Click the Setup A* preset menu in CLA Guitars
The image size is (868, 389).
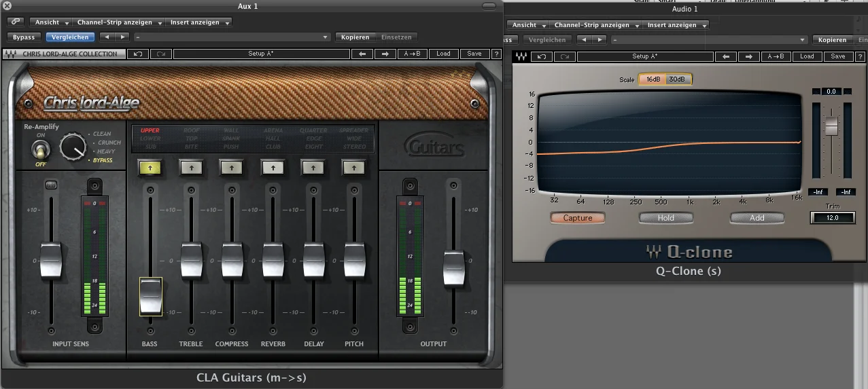click(261, 54)
